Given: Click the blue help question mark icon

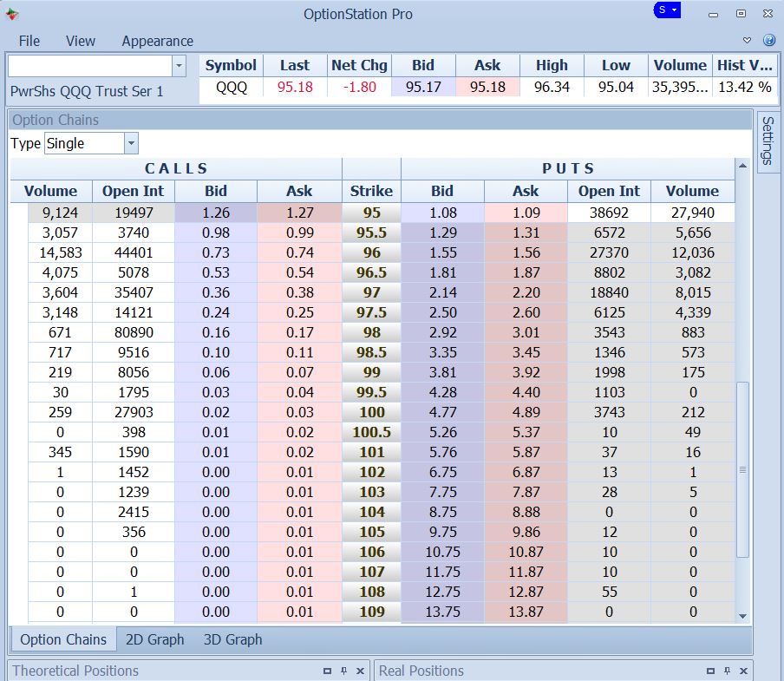Looking at the screenshot, I should coord(768,41).
